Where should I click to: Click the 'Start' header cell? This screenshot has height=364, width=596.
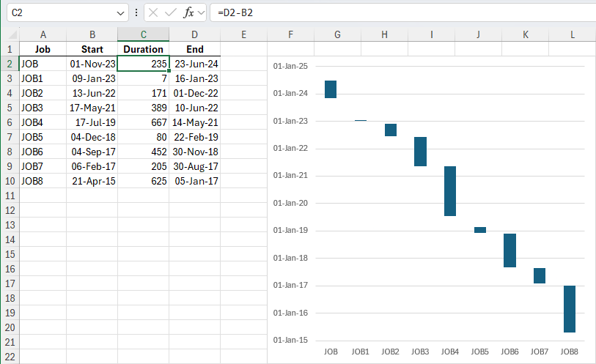pos(92,49)
